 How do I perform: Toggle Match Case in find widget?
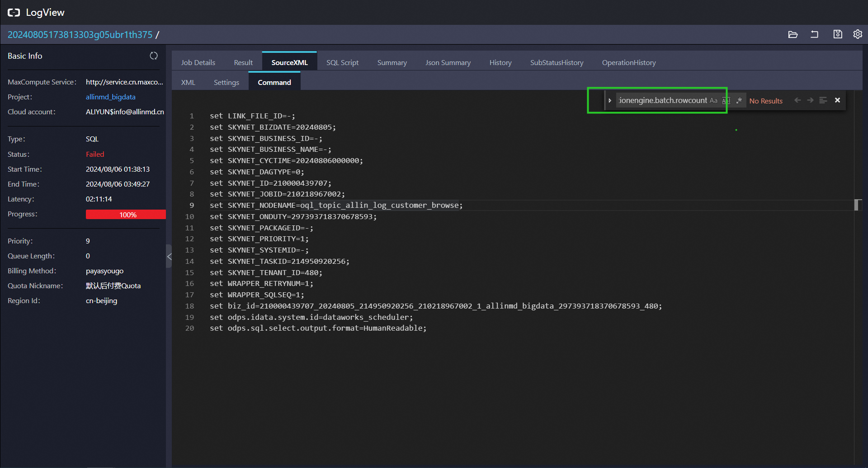(713, 100)
